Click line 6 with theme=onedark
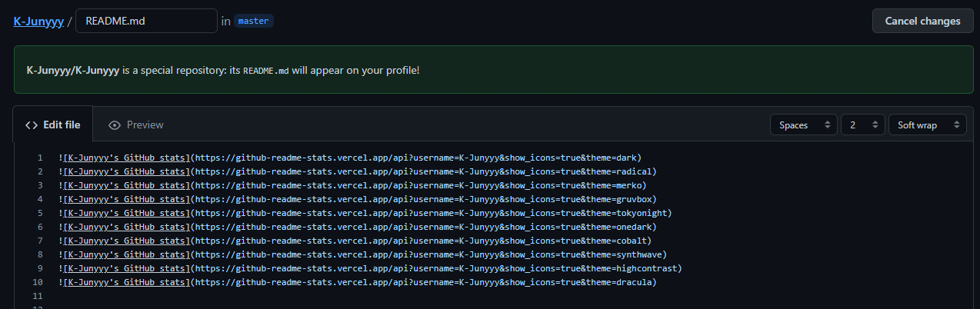 [358, 227]
